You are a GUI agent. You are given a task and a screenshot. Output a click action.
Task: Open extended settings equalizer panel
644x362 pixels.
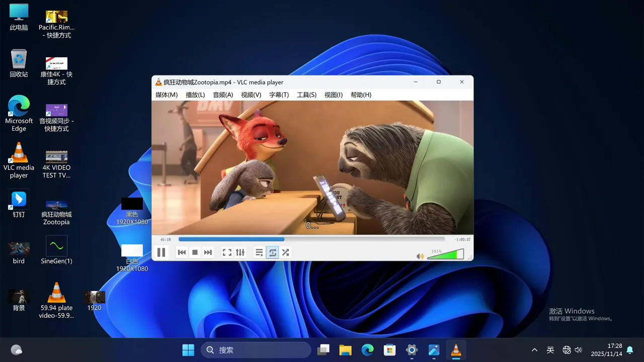click(x=240, y=252)
